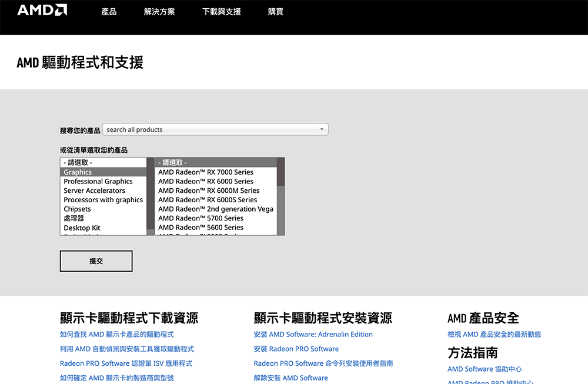The width and height of the screenshot is (588, 384).
Task: Select the first list's 請選取 placeholder
Action: pos(103,162)
